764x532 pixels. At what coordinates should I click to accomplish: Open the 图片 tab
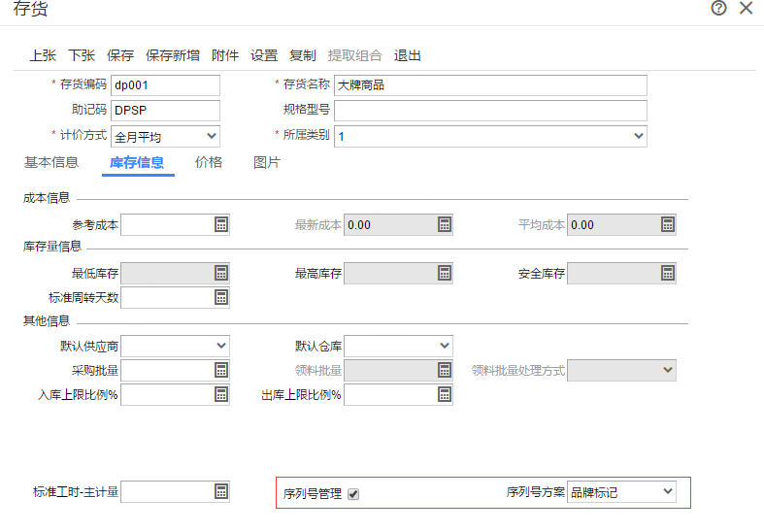pyautogui.click(x=267, y=163)
